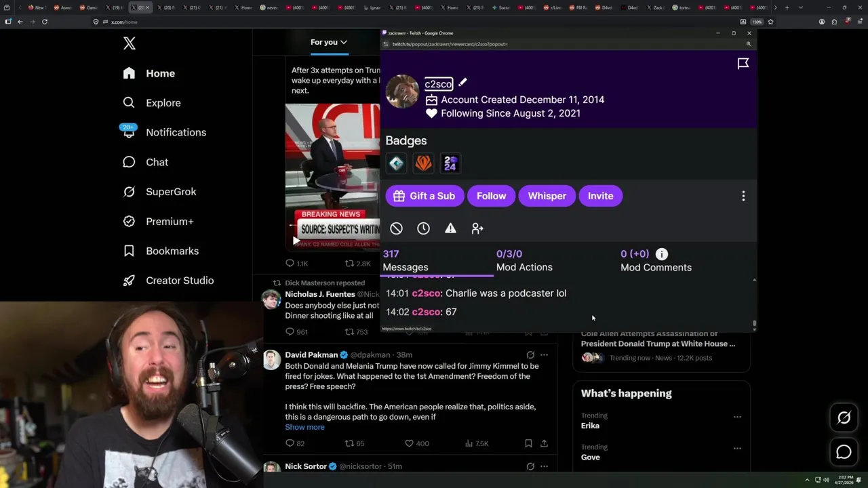Screen dimensions: 868x488
Task: Open Bookmarks icon in sidebar
Action: click(129, 251)
